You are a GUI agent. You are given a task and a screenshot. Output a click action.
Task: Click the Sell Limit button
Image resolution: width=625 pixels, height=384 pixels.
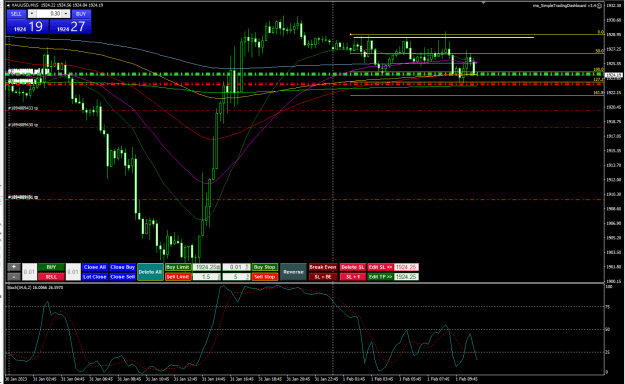pyautogui.click(x=178, y=277)
